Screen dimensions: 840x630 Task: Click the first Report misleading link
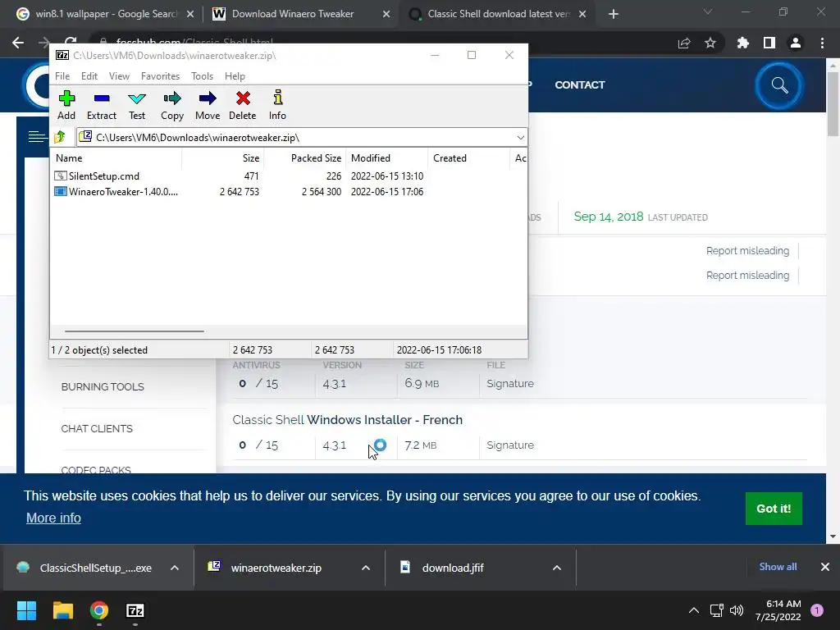click(x=747, y=251)
